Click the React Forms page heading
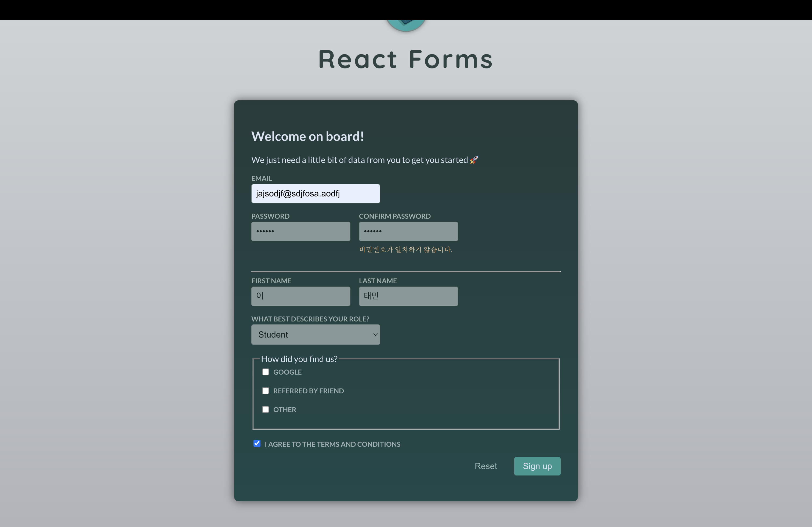 click(x=406, y=59)
